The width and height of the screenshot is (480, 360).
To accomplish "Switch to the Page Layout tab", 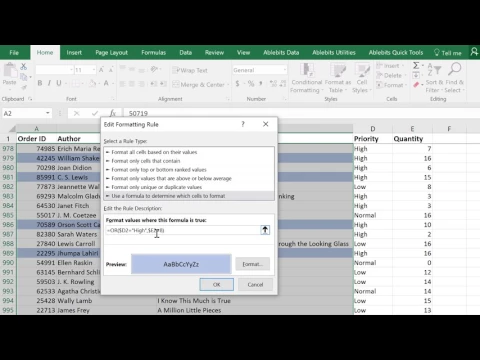I will pyautogui.click(x=111, y=53).
